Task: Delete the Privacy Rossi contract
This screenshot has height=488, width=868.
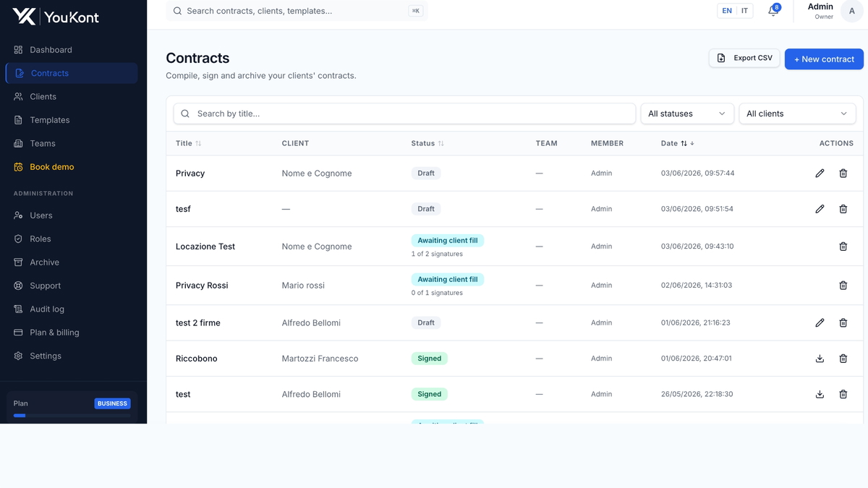Action: point(843,286)
